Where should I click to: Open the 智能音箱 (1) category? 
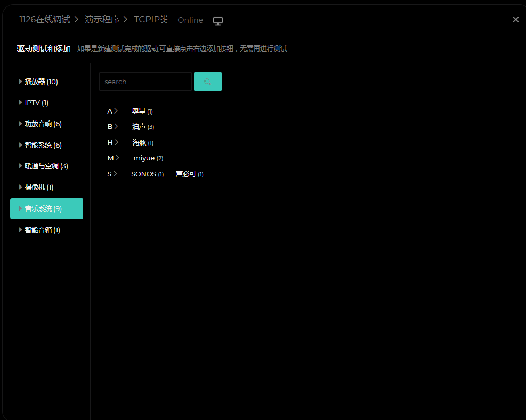(x=42, y=230)
